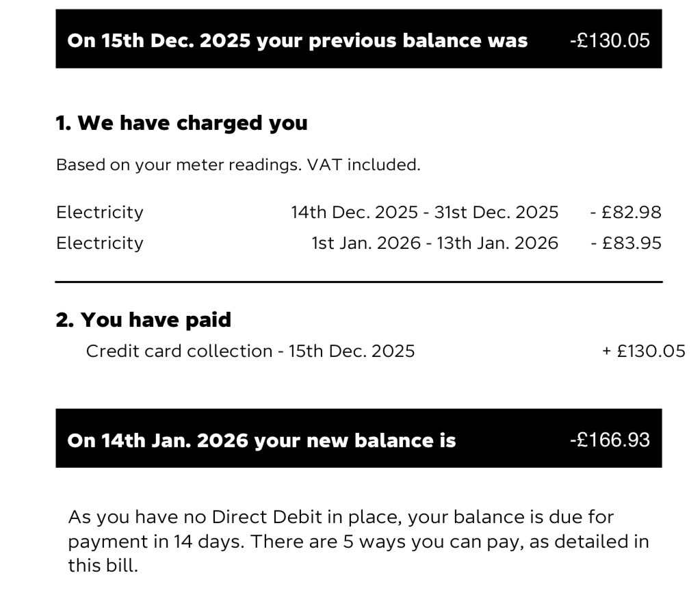Click the -£130.05 previous balance amount
700x610 pixels.
[609, 40]
